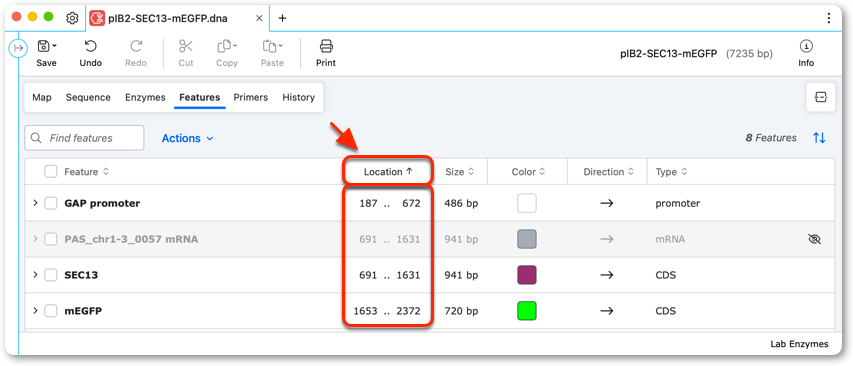Screen dimensions: 853x366
Task: Expand the GAP promoter row
Action: [35, 203]
